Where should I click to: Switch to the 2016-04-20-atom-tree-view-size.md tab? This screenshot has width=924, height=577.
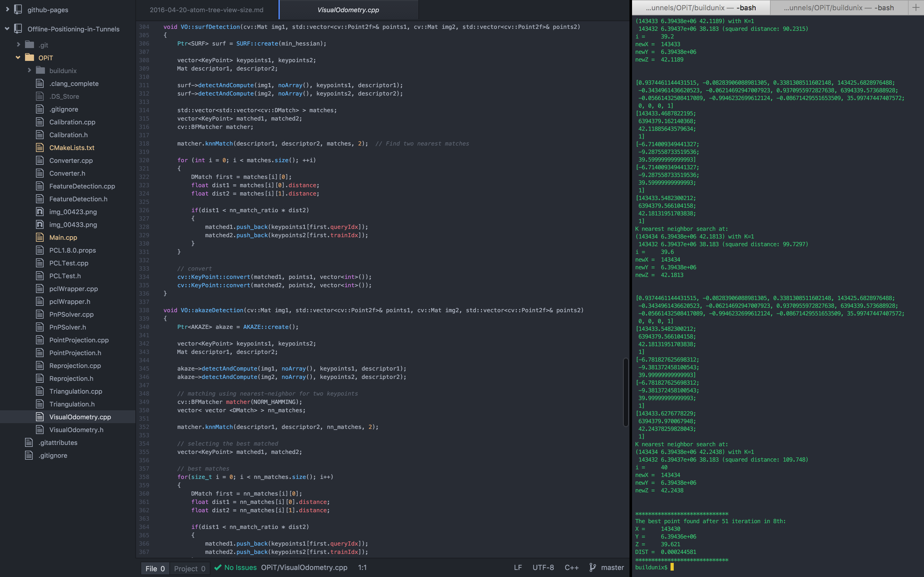pyautogui.click(x=206, y=10)
